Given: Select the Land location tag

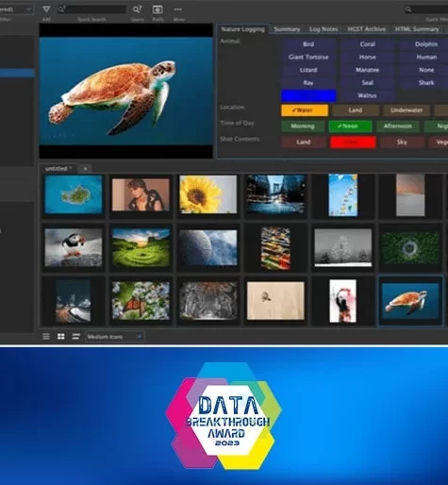Looking at the screenshot, I should [356, 110].
